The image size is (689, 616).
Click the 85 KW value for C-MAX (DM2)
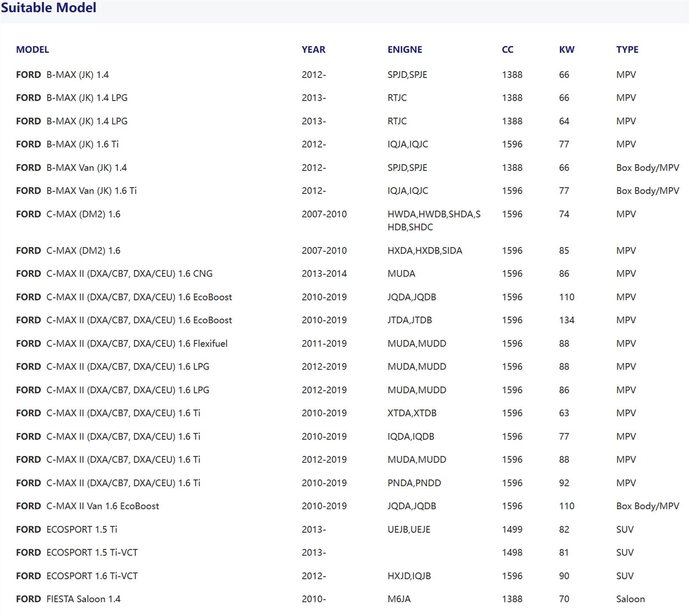pyautogui.click(x=564, y=251)
